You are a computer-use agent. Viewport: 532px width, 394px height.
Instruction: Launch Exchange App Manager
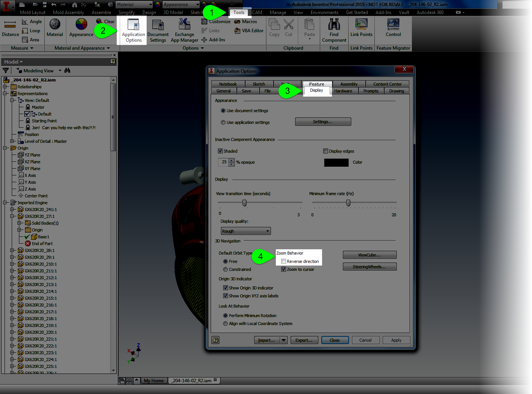coord(185,30)
